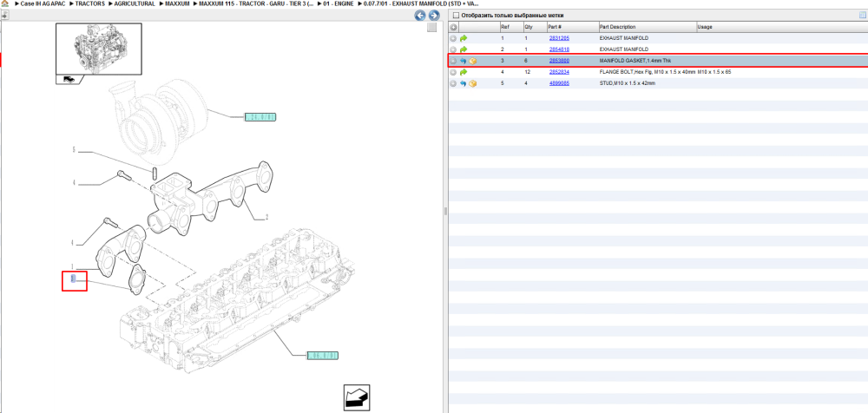The width and height of the screenshot is (868, 413).
Task: Click the header circle icon in parts table
Action: pos(453,27)
